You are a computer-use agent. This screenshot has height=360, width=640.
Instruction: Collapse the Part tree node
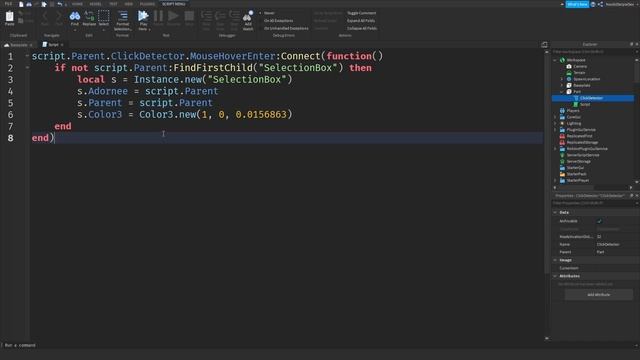pyautogui.click(x=562, y=92)
